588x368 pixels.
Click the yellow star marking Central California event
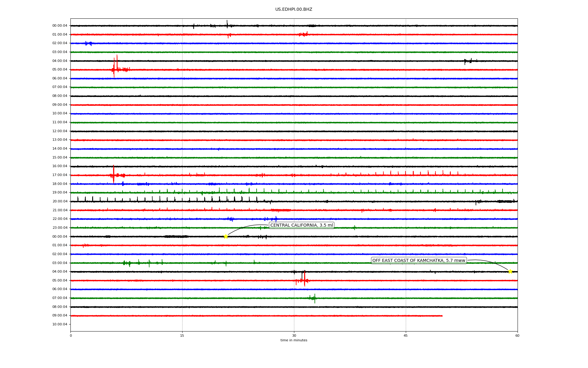pos(226,236)
